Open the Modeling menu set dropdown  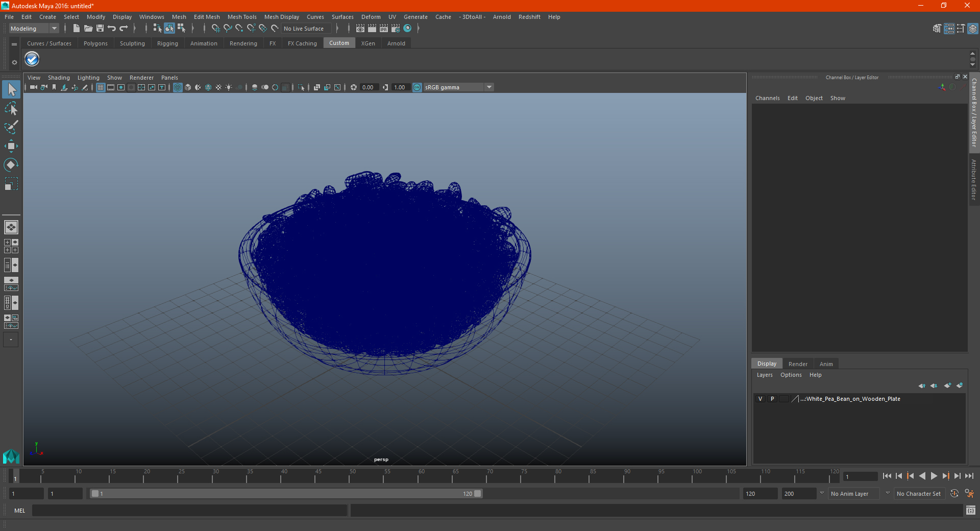pos(34,29)
